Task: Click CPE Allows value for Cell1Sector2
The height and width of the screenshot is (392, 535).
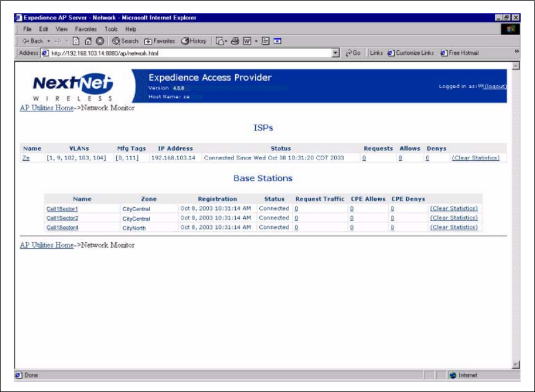Action: tap(352, 218)
